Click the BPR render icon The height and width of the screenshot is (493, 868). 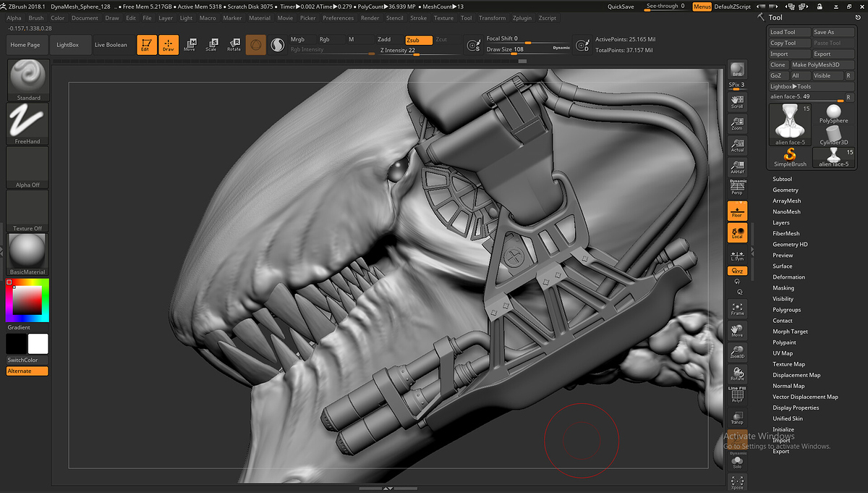(x=737, y=70)
